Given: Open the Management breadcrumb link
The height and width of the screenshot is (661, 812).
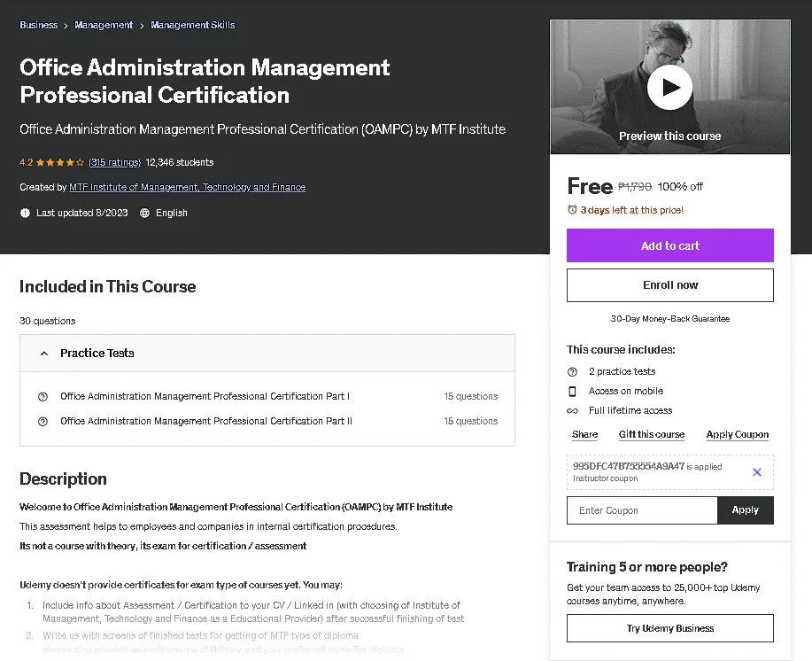Looking at the screenshot, I should coord(104,25).
